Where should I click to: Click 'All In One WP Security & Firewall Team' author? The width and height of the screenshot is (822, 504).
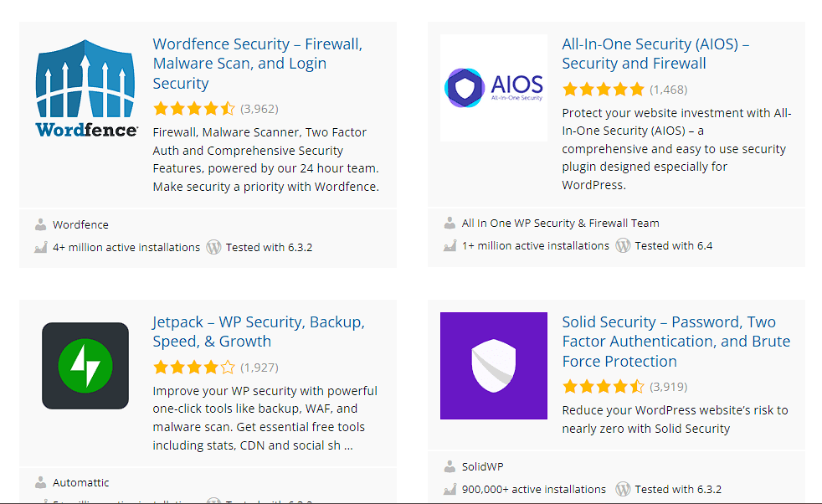[x=560, y=223]
